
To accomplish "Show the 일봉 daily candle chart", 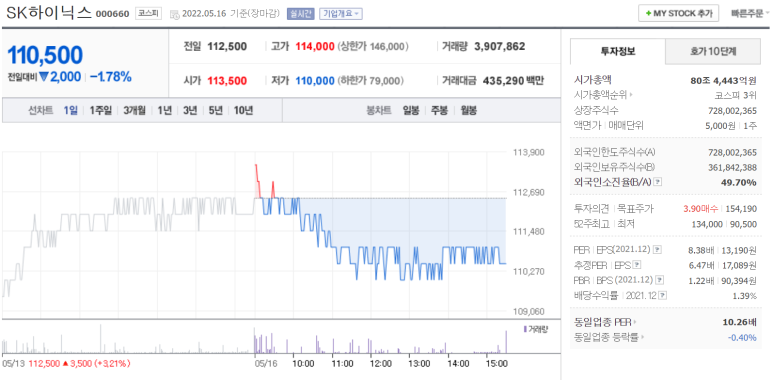I will point(411,110).
